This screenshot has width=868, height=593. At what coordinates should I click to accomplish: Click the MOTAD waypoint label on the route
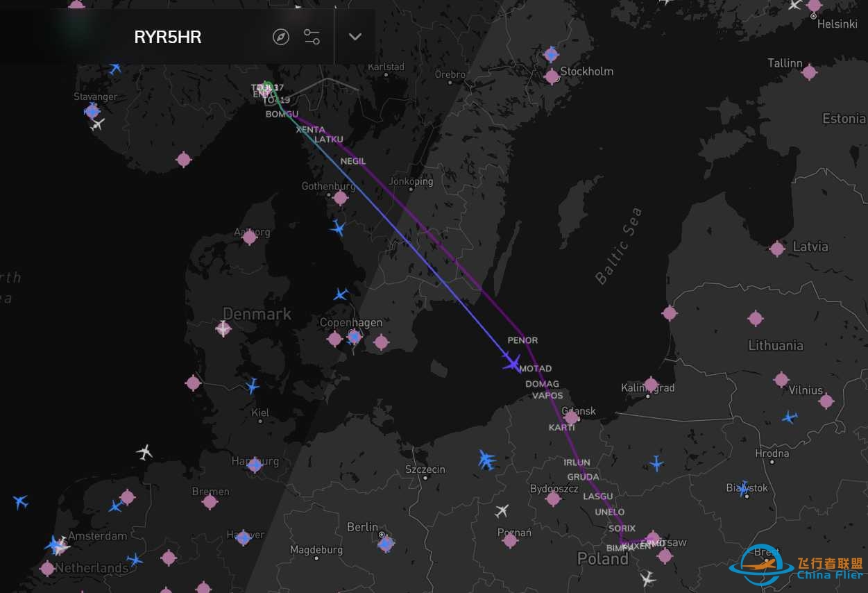[x=536, y=368]
